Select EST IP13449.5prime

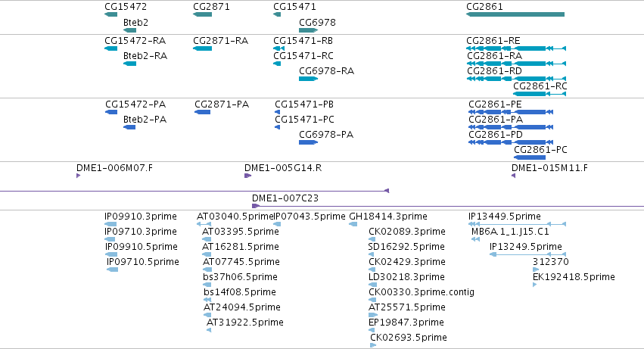pyautogui.click(x=518, y=224)
